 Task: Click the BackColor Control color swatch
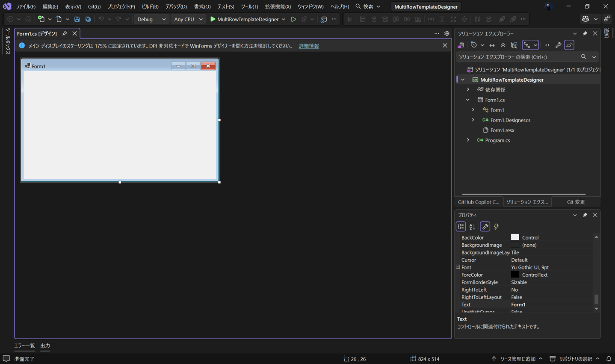click(515, 237)
